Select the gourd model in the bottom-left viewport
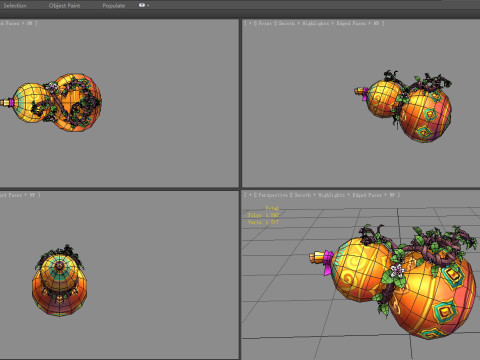This screenshot has width=480, height=360. point(59,281)
